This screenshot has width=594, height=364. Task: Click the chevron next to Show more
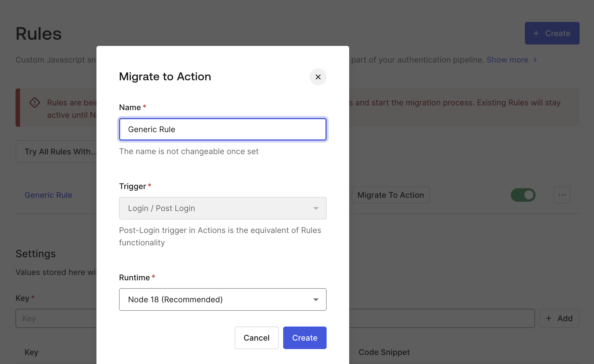[x=535, y=60]
